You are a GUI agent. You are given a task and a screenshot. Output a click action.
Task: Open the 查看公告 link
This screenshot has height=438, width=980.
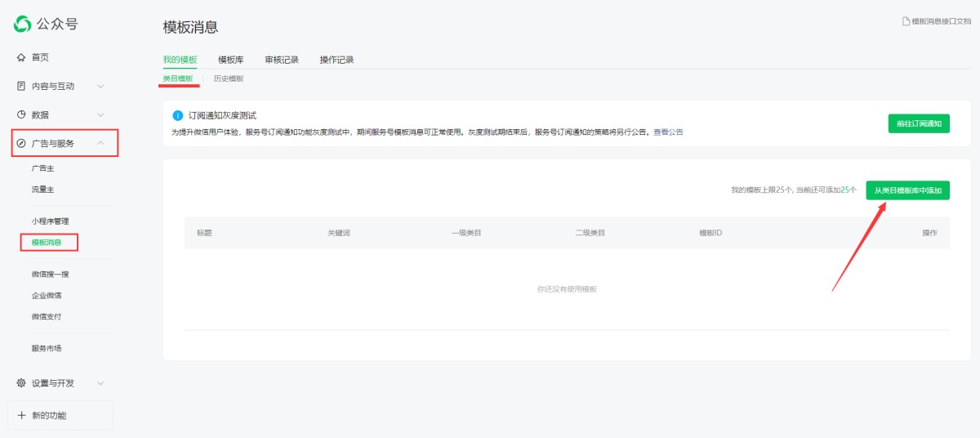[668, 132]
